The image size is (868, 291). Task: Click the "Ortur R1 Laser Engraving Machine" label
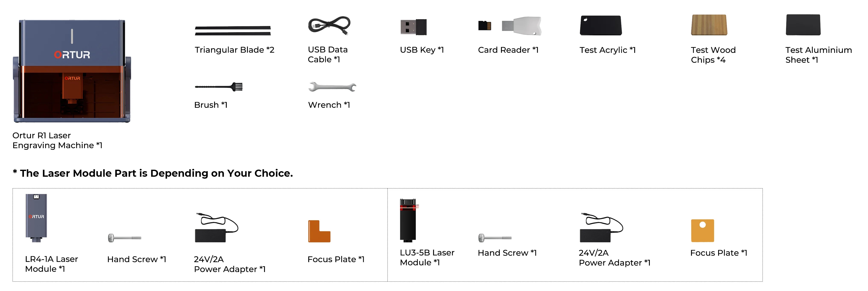click(x=57, y=140)
